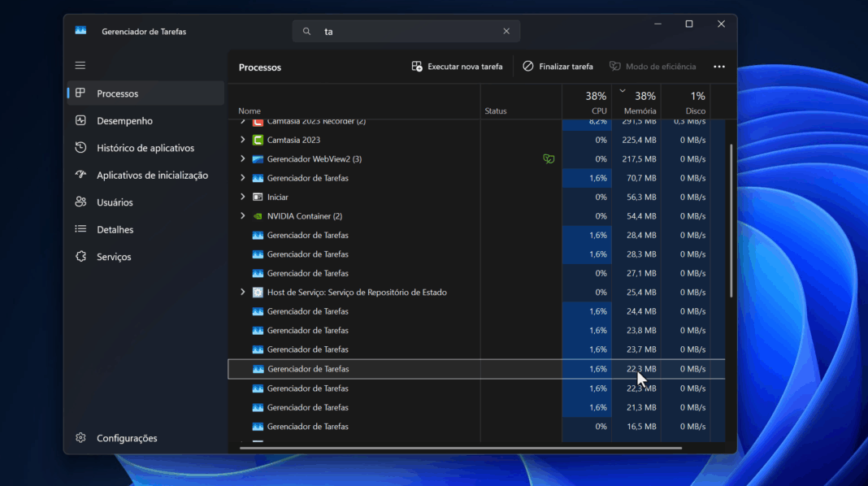868x486 pixels.
Task: Click the Task Manager icon in the title bar
Action: (x=80, y=31)
